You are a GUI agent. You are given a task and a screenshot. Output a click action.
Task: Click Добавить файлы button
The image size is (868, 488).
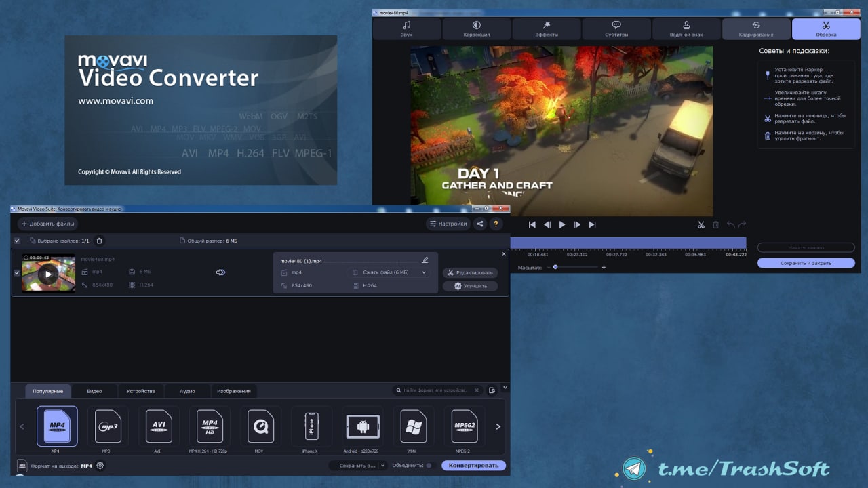click(47, 224)
